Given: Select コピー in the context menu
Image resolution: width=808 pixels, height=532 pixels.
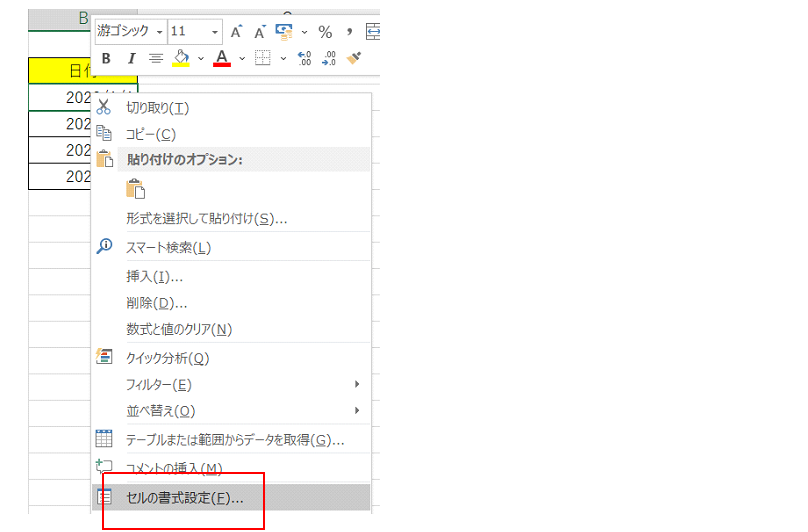Looking at the screenshot, I should (150, 134).
